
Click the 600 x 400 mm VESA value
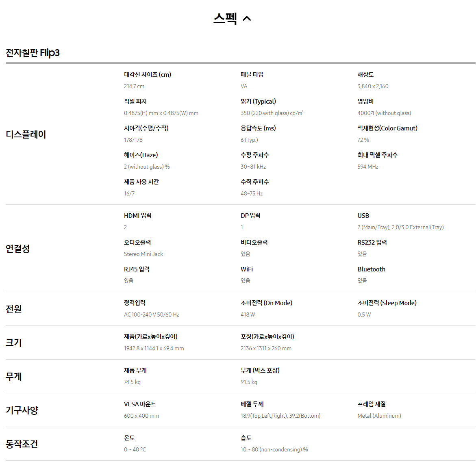point(141,416)
